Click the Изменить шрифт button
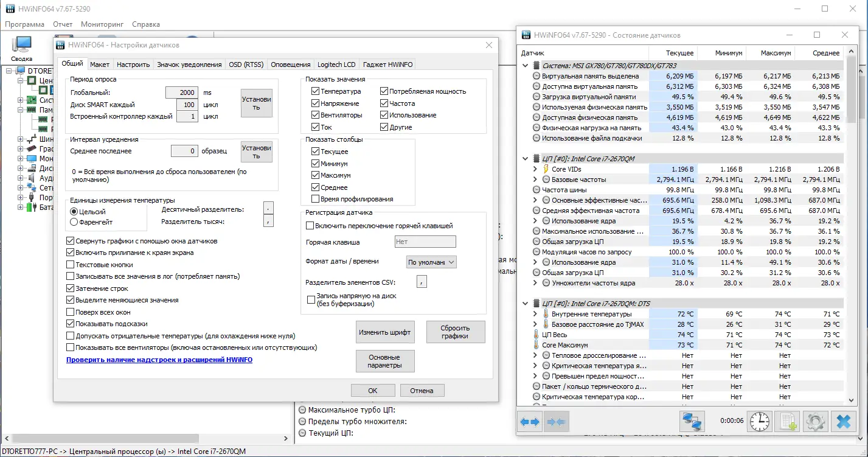The width and height of the screenshot is (868, 457). click(x=386, y=332)
